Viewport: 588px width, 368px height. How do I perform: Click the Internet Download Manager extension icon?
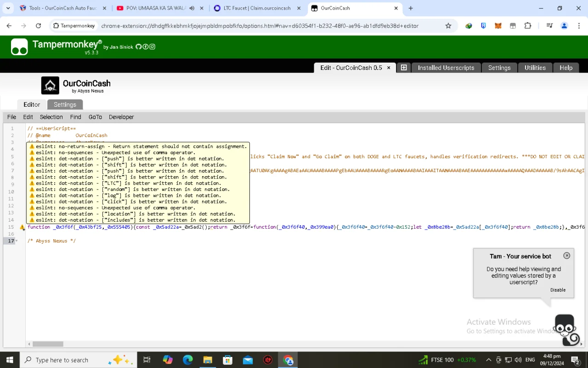click(x=469, y=26)
